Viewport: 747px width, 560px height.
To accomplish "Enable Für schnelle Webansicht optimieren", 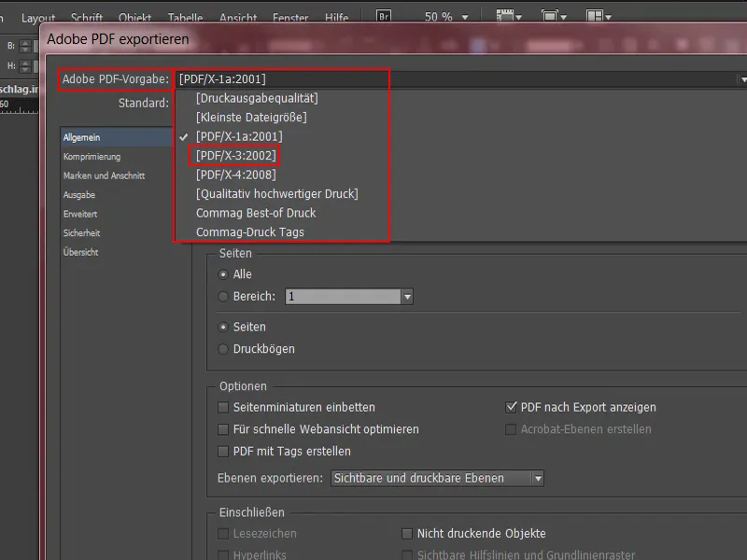I will [x=223, y=429].
